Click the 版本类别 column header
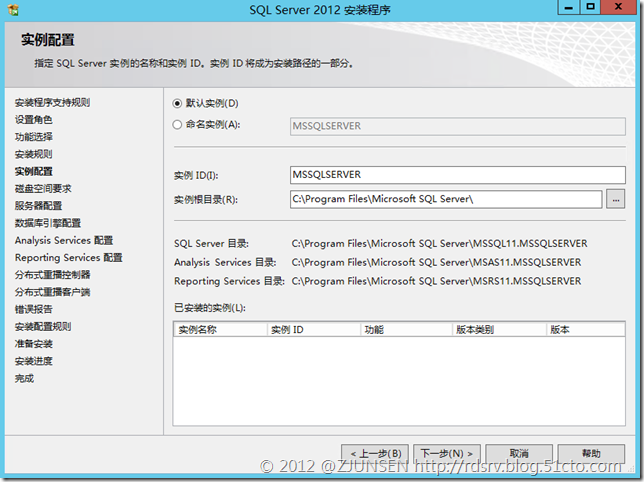Screen dimensions: 644x482 coord(499,330)
